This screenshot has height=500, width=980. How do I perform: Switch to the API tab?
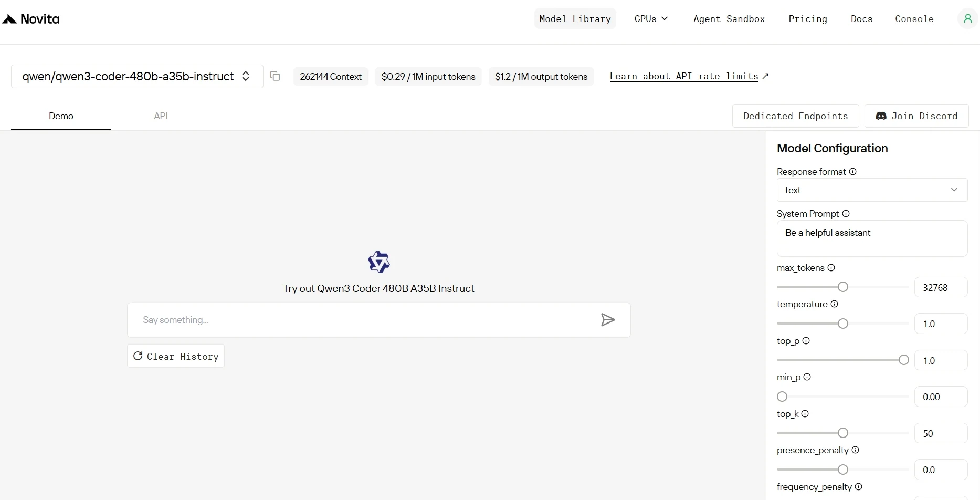(161, 116)
